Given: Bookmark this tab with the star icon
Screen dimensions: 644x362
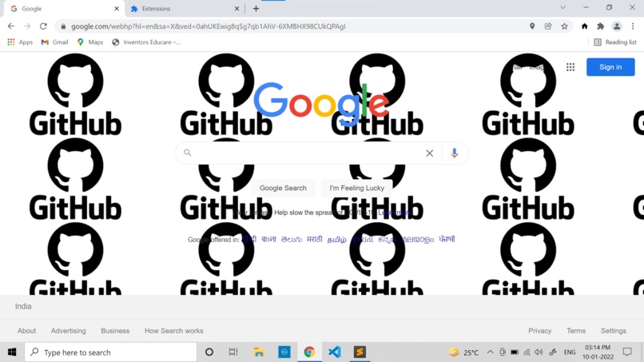Looking at the screenshot, I should [564, 26].
